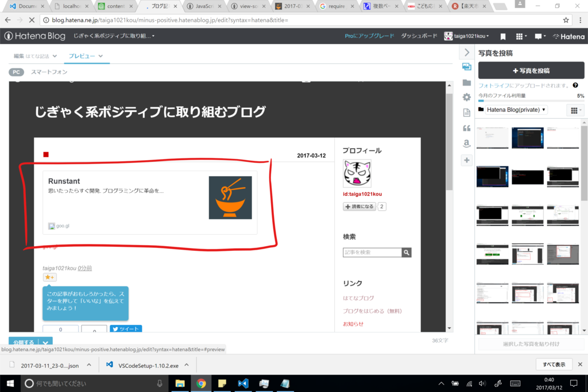Click the Proにアップグレード link

click(x=369, y=36)
